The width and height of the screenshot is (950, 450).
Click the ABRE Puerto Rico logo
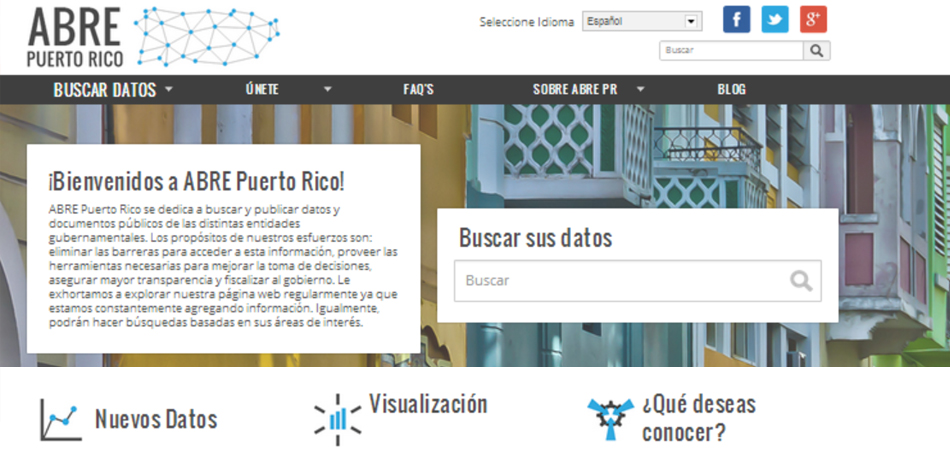pos(75,37)
